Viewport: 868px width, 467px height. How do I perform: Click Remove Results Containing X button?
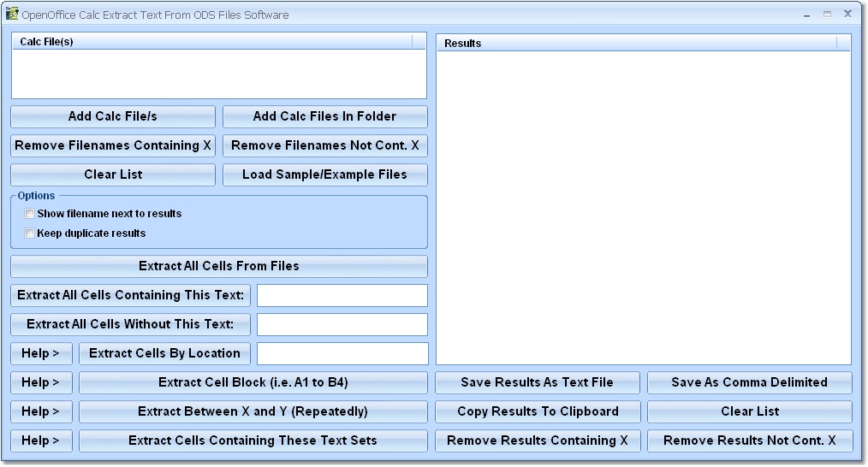(x=538, y=441)
